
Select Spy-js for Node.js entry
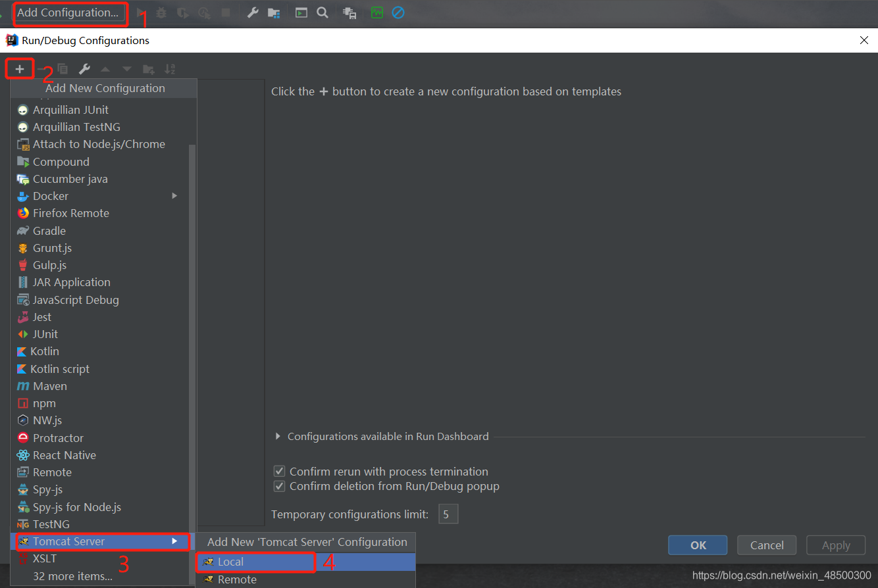coord(100,507)
